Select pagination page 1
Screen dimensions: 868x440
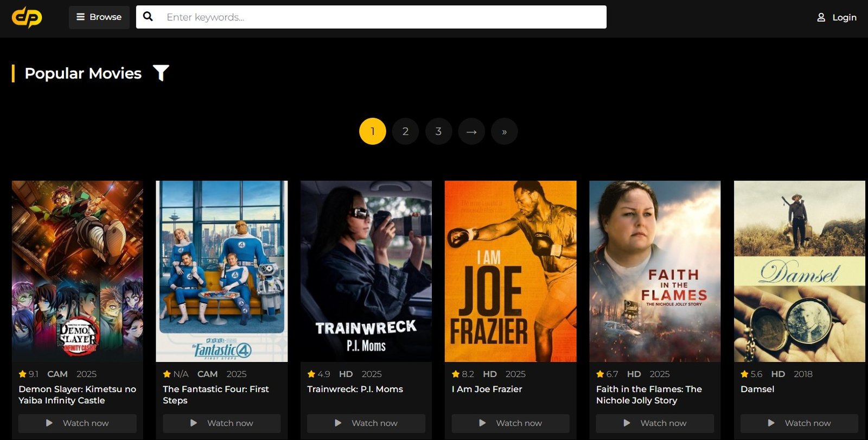(373, 131)
